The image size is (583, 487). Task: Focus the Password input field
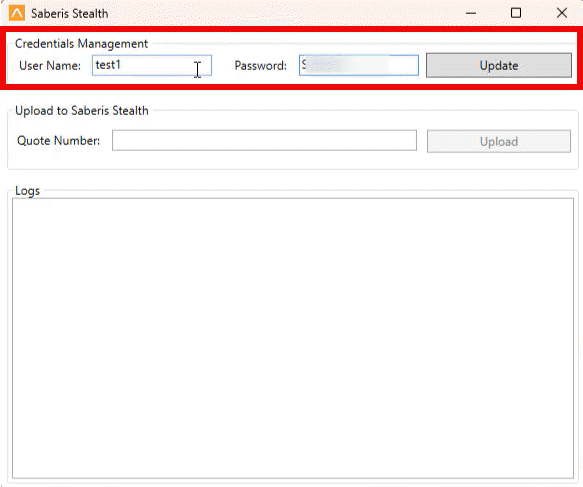359,65
